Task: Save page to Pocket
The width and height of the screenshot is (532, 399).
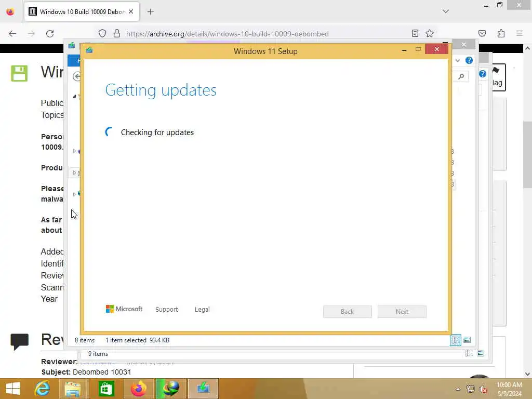Action: pyautogui.click(x=482, y=33)
